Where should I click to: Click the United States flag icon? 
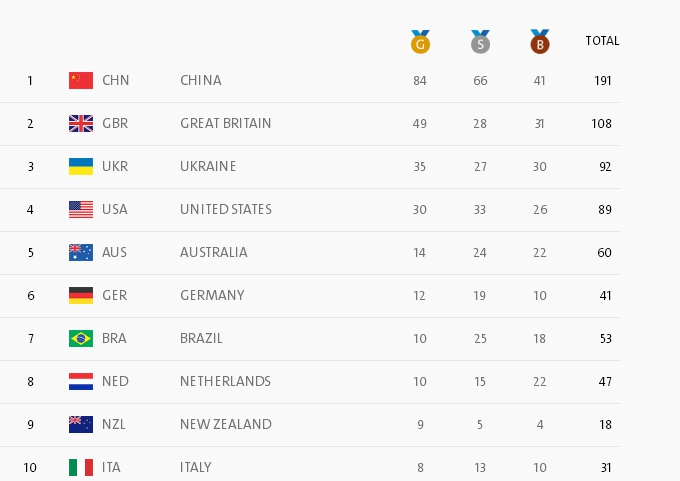[x=81, y=209]
